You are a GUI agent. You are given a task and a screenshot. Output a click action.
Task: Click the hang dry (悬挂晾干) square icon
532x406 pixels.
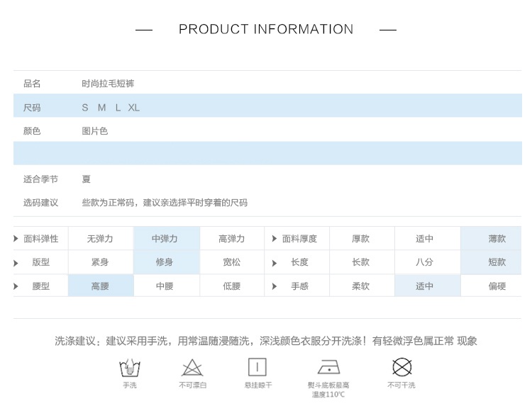coord(257,367)
